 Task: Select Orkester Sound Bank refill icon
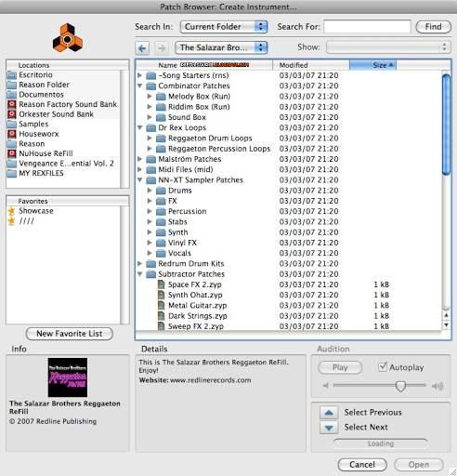(12, 114)
